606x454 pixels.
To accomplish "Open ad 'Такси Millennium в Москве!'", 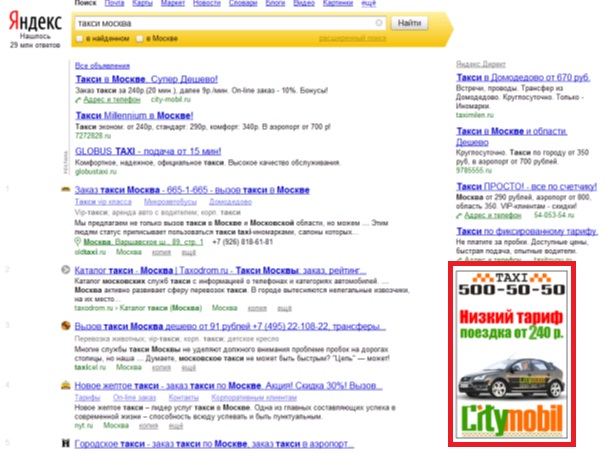I will 134,116.
